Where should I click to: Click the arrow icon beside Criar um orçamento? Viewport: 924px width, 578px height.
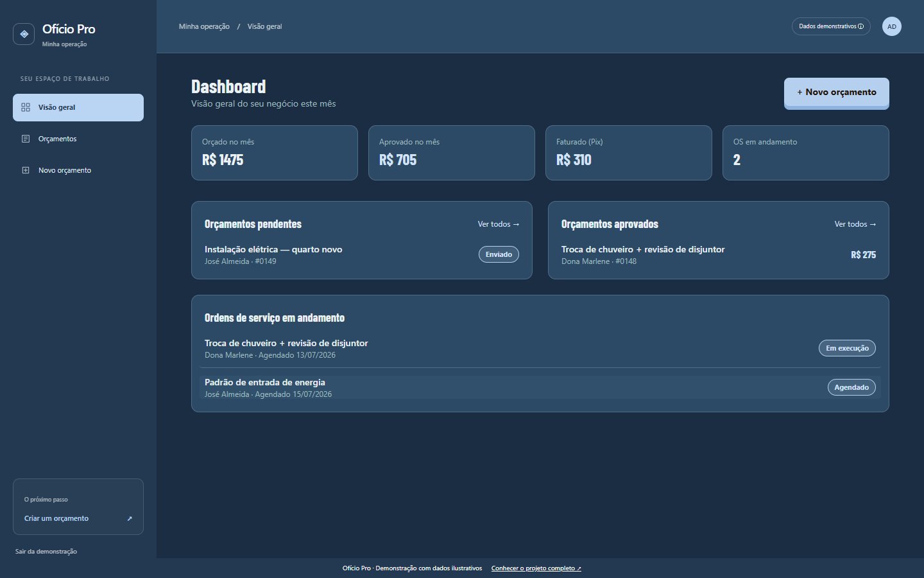click(130, 518)
